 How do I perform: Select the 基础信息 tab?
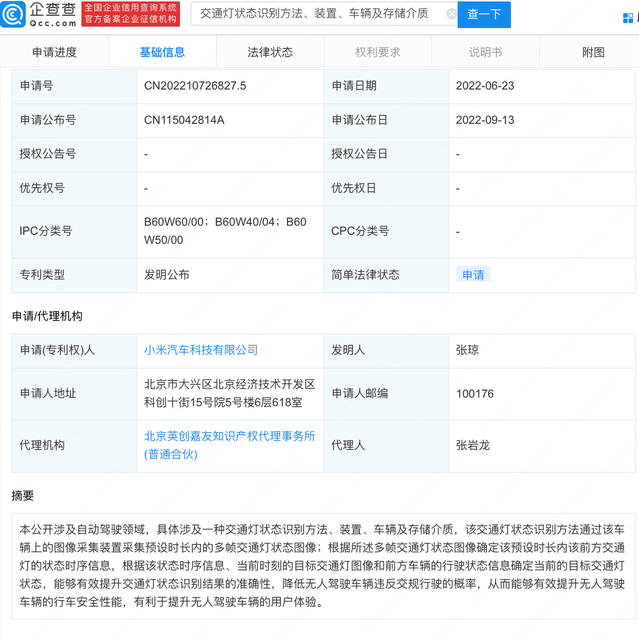(x=162, y=52)
